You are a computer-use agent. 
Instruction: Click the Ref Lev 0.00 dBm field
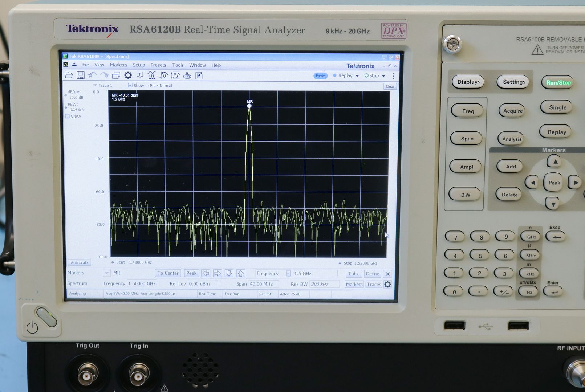click(203, 283)
